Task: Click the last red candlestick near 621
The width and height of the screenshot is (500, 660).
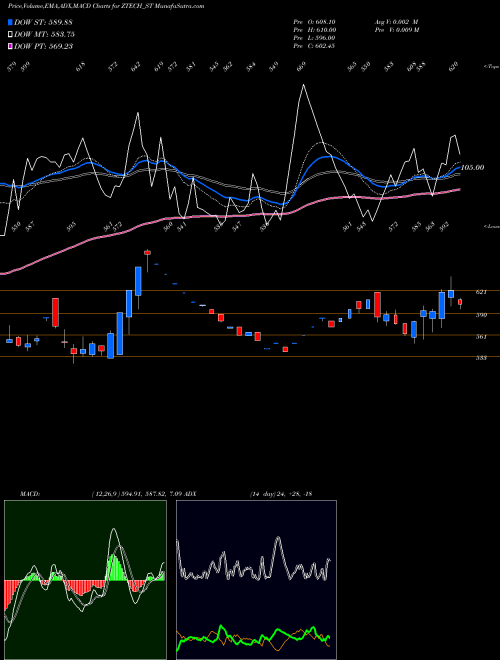Action: (460, 302)
